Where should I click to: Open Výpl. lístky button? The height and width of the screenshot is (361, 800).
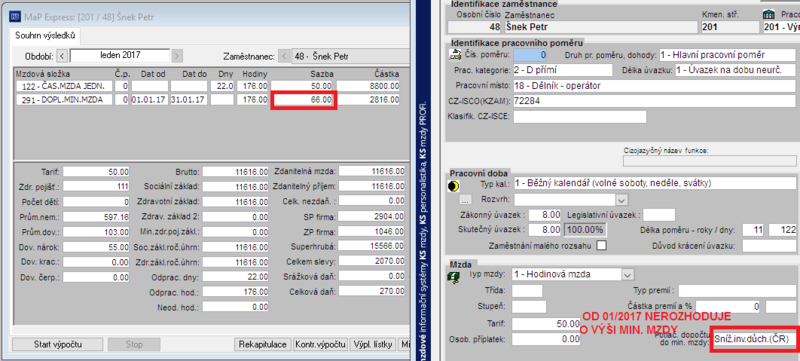[x=374, y=344]
